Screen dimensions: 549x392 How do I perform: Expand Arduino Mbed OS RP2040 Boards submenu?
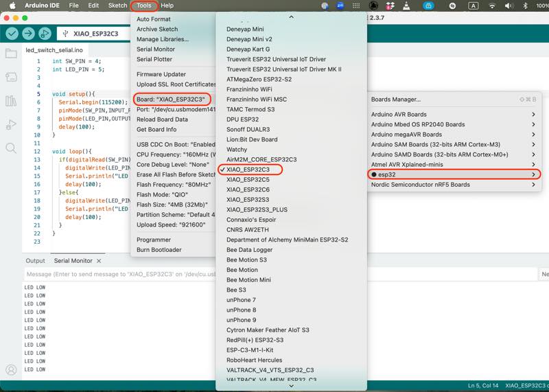point(454,124)
